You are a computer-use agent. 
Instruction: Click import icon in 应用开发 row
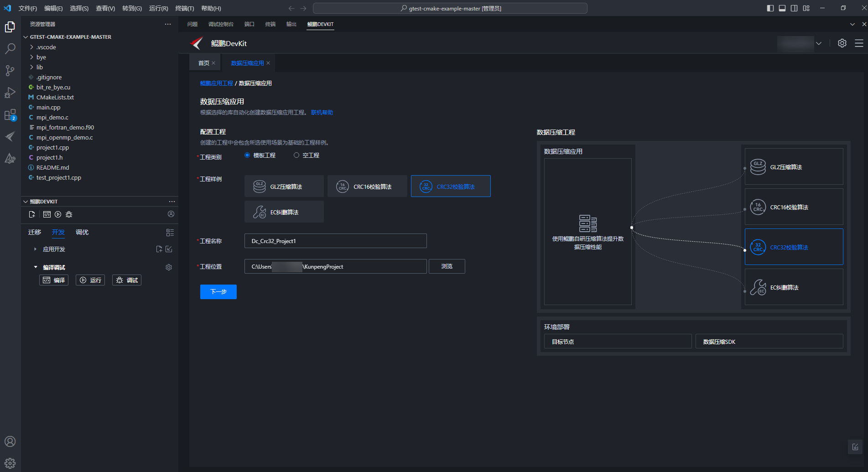pos(169,249)
